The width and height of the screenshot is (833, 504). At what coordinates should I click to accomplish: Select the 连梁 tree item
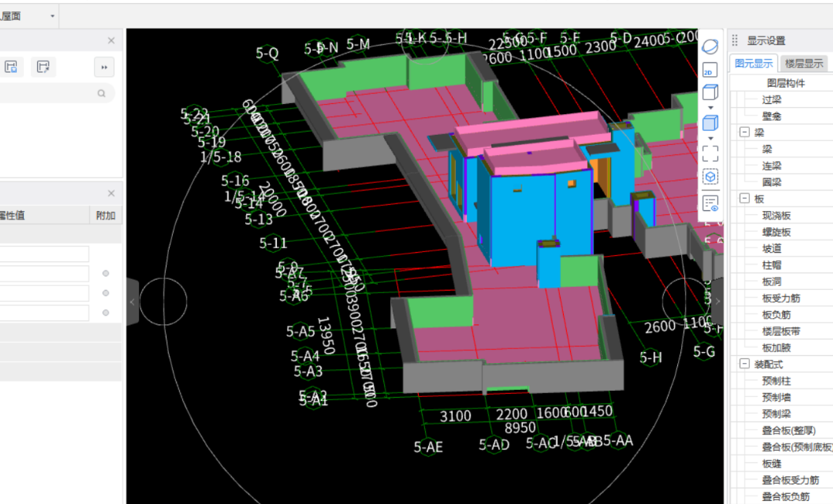771,166
